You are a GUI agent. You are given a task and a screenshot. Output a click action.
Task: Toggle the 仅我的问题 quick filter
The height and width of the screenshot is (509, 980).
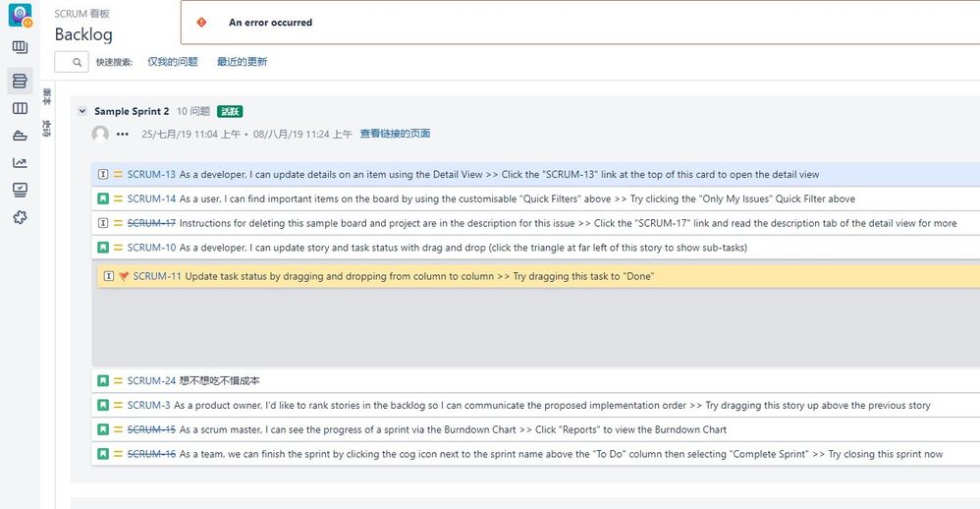[173, 62]
